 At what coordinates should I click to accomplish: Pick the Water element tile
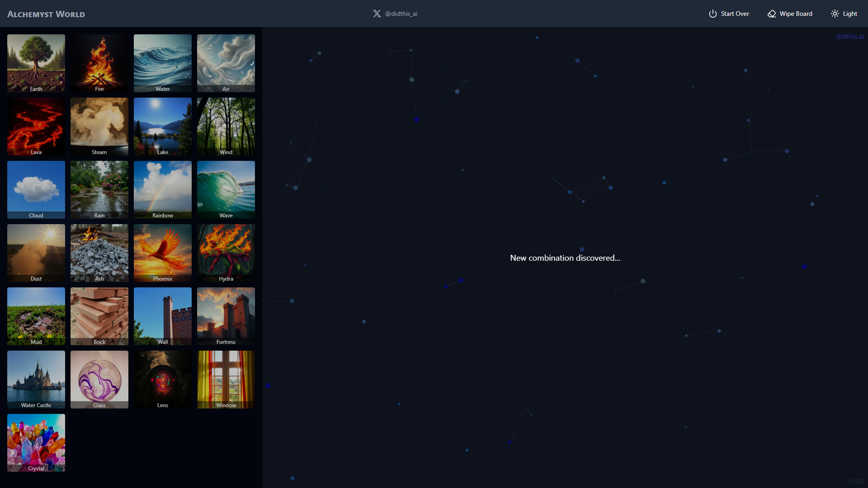[163, 63]
